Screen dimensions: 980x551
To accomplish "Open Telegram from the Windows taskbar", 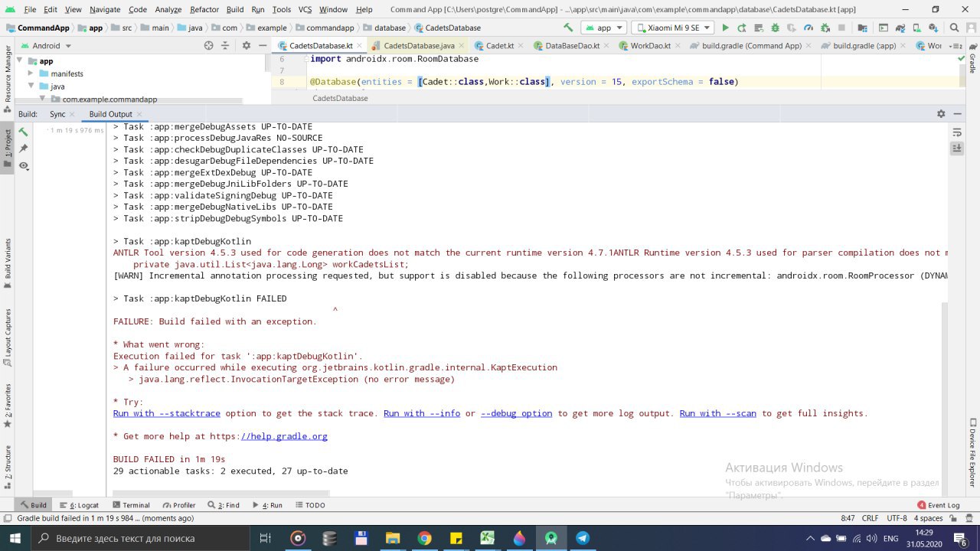I will point(582,538).
